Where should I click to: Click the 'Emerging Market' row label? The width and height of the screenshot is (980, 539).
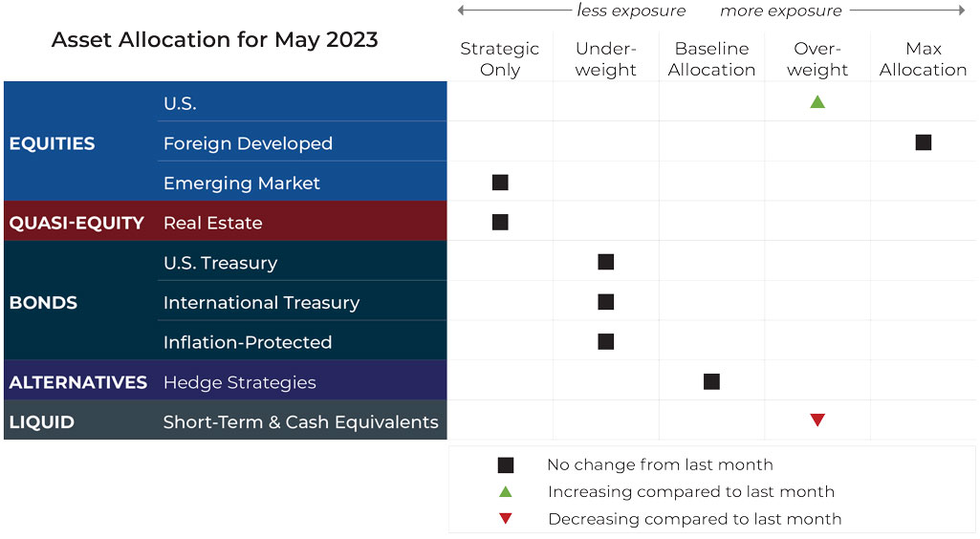[242, 183]
